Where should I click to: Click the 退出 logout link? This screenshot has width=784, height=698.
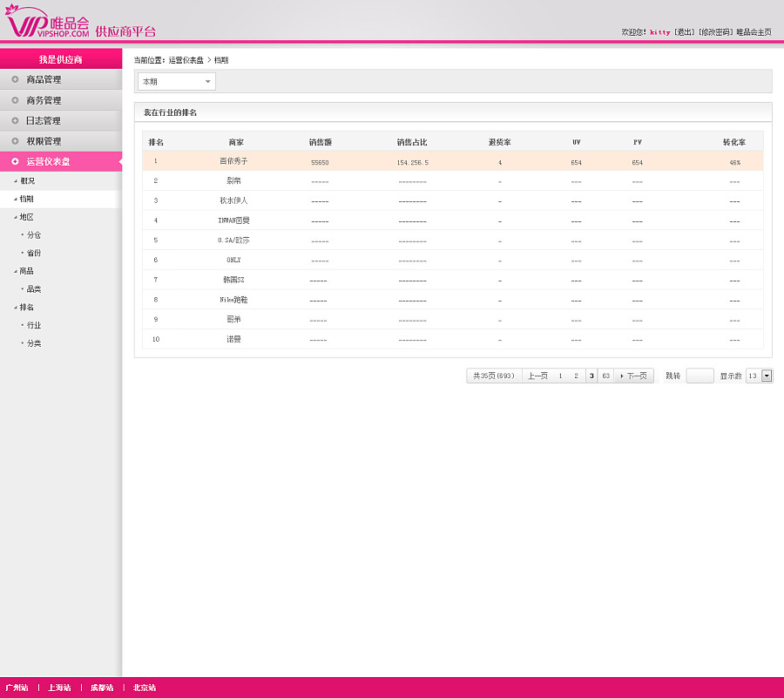(x=685, y=32)
